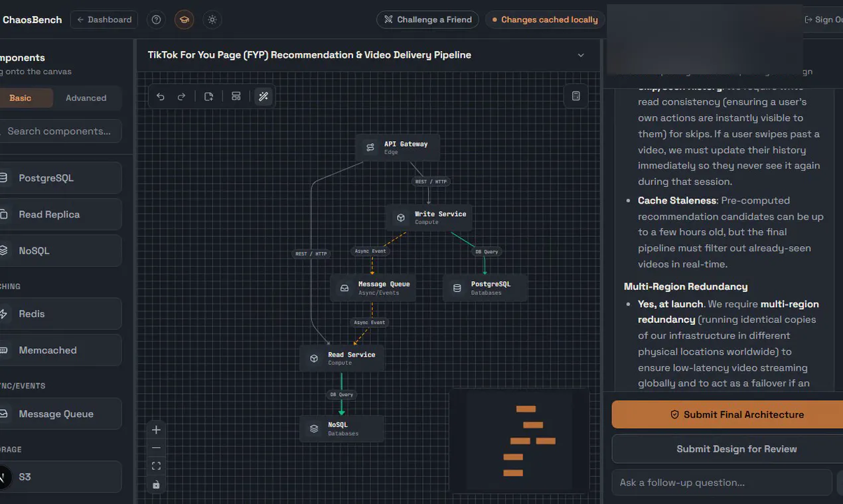Pick Message Queue from the components list
The height and width of the screenshot is (504, 843).
[x=60, y=414]
